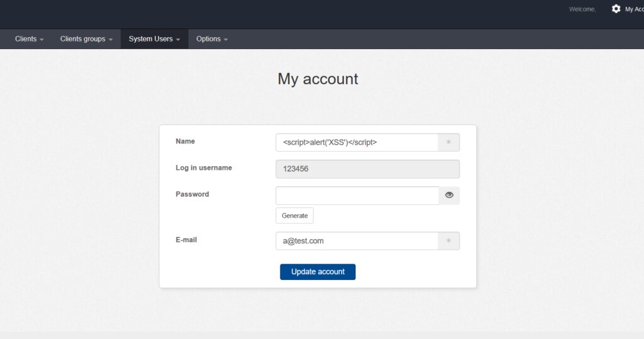Focus the Password input field
The image size is (644, 339).
click(x=357, y=196)
